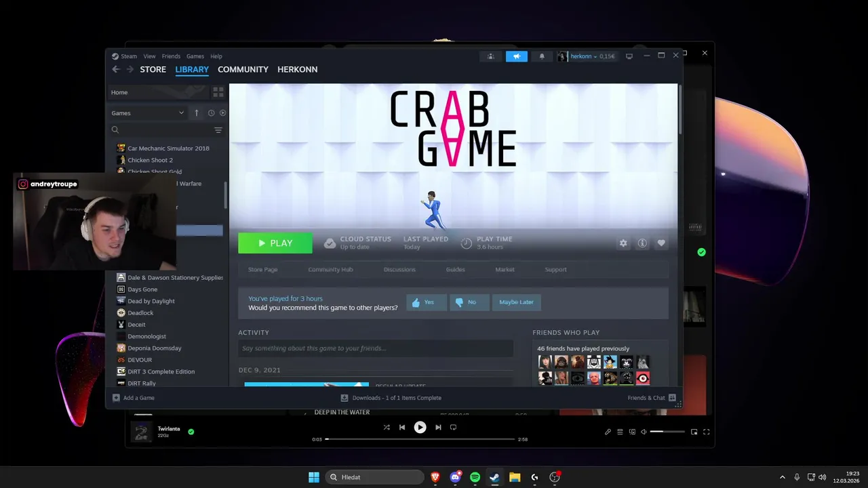Open File Explorer from taskbar
The image size is (868, 488).
point(514,477)
